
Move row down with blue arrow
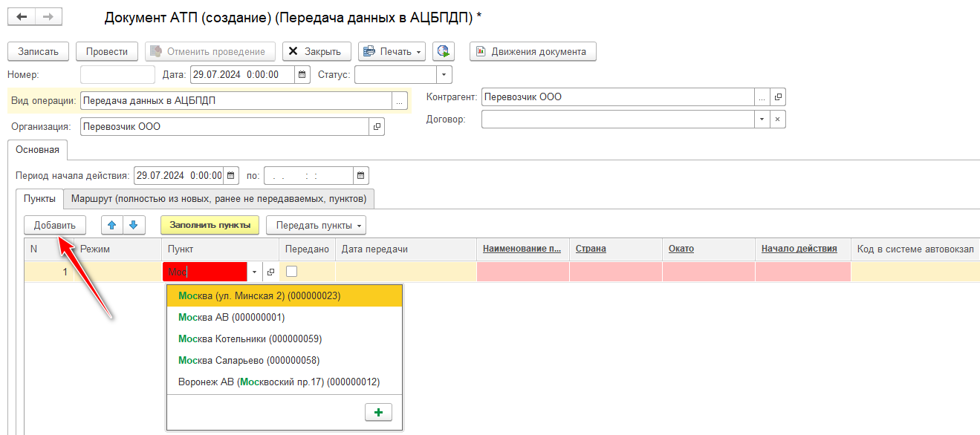point(133,225)
